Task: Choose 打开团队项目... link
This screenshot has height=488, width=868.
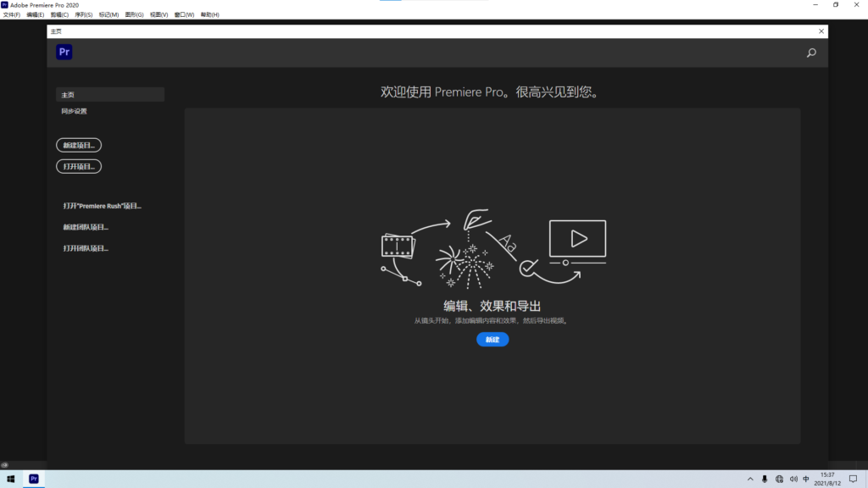Action: point(86,248)
